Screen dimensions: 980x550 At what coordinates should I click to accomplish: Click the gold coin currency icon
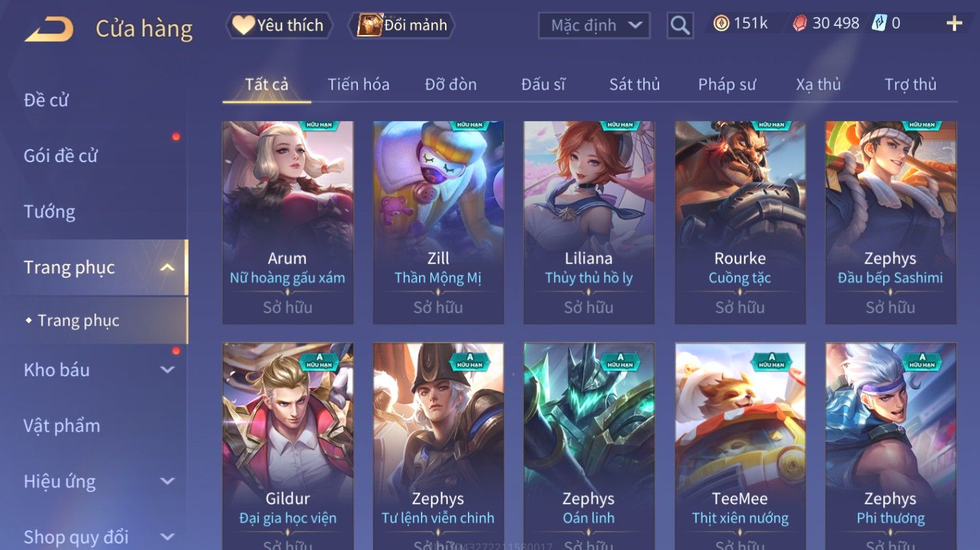click(721, 24)
